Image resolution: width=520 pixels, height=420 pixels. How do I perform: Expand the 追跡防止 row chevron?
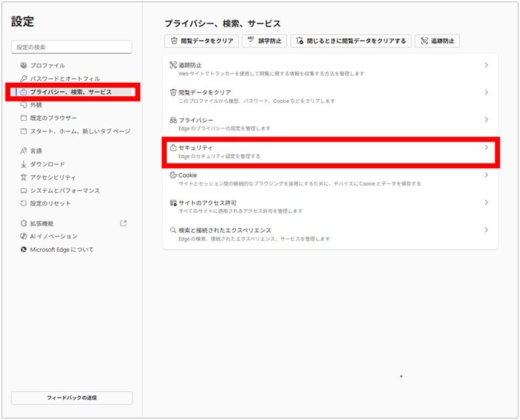click(486, 65)
